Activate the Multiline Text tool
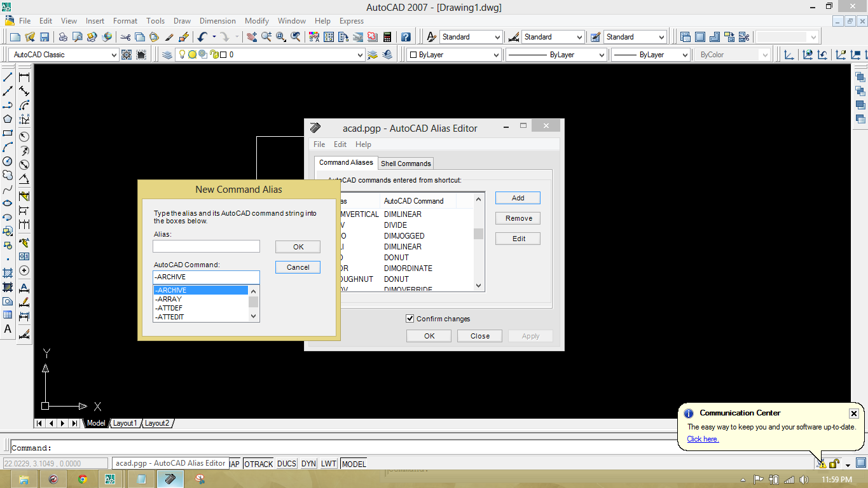The height and width of the screenshot is (488, 868). (x=9, y=329)
